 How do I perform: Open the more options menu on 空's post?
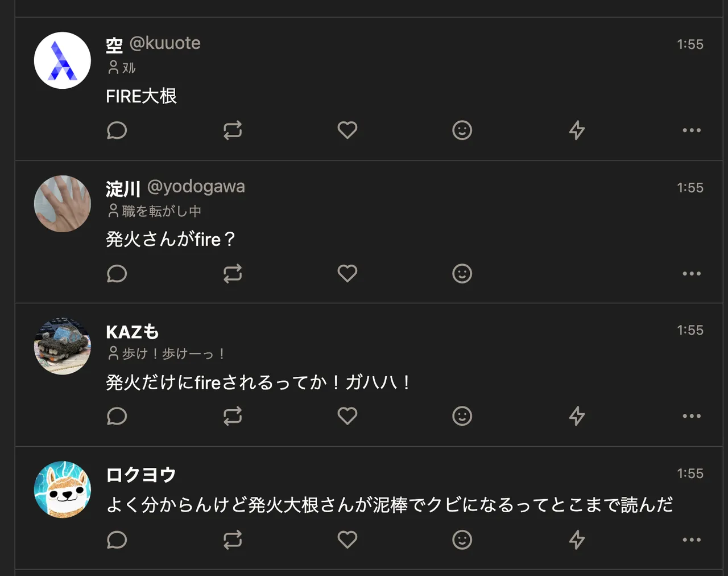[x=690, y=130]
